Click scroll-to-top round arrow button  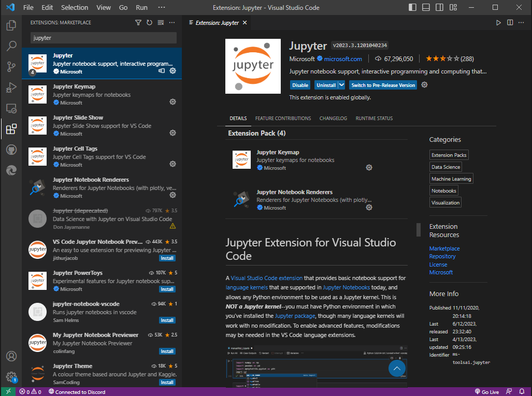pos(397,368)
